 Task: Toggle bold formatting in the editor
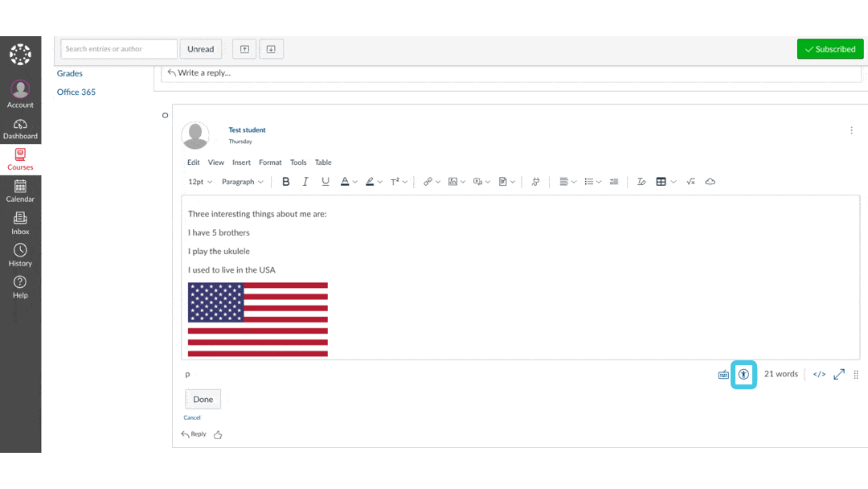pos(286,181)
